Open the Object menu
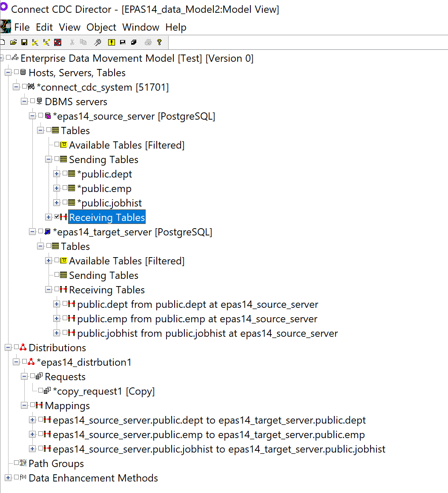The image size is (448, 493). (101, 27)
